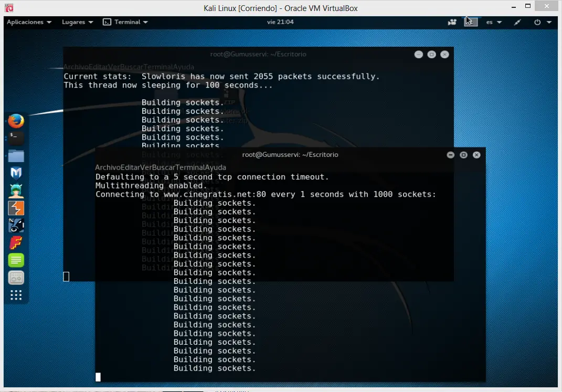The height and width of the screenshot is (392, 562).
Task: Click the cursor block in front terminal
Action: [x=98, y=377]
